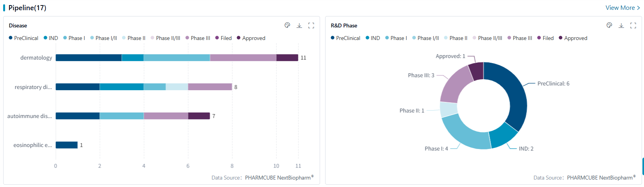Screen dimensions: 644x187
Task: Open color theme palette for Disease chart
Action: click(287, 25)
